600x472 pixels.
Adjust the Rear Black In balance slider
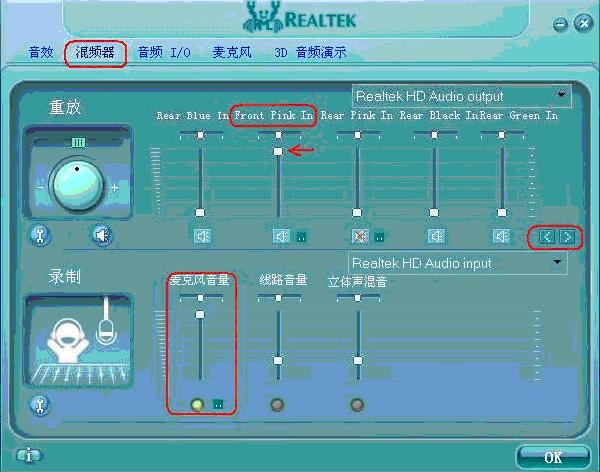(434, 135)
